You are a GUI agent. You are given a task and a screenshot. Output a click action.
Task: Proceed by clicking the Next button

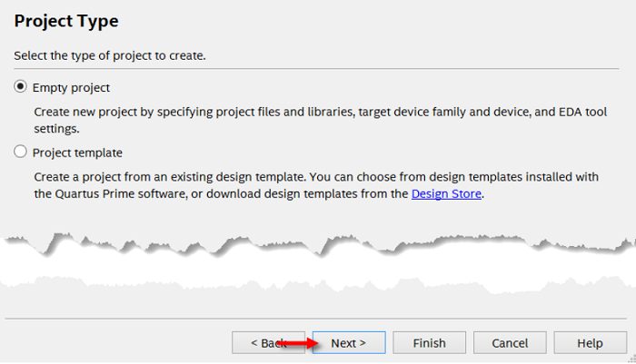(349, 343)
